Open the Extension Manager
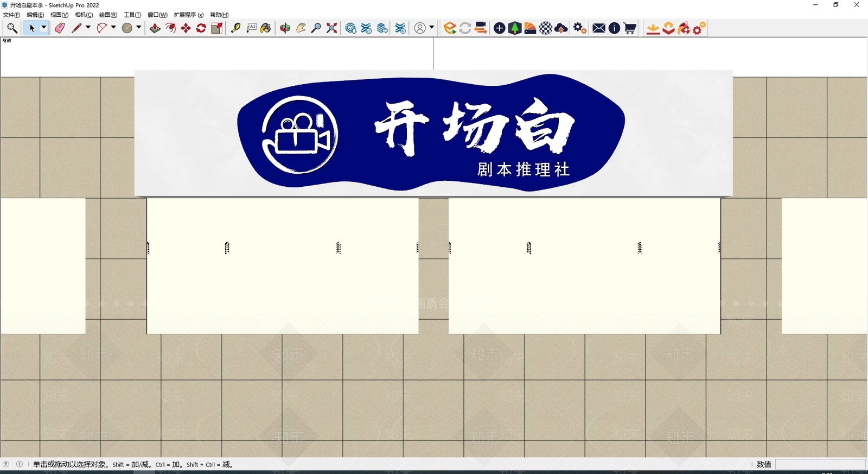The image size is (868, 474). coord(400,28)
